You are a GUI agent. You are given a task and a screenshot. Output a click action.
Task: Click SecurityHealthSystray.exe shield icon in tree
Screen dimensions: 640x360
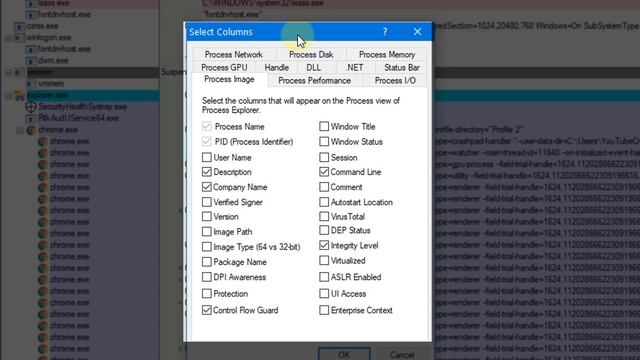(x=31, y=107)
